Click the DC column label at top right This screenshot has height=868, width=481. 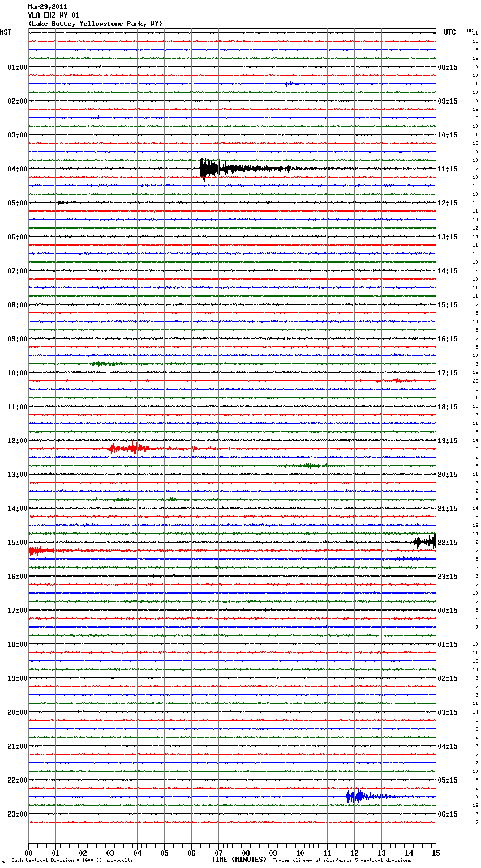pyautogui.click(x=470, y=31)
